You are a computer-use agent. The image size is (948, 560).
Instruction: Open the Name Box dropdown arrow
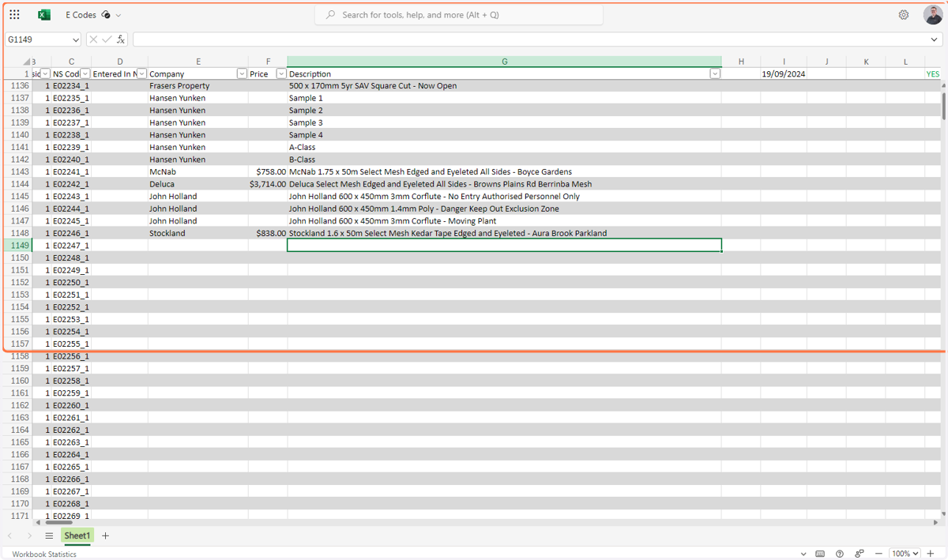76,39
